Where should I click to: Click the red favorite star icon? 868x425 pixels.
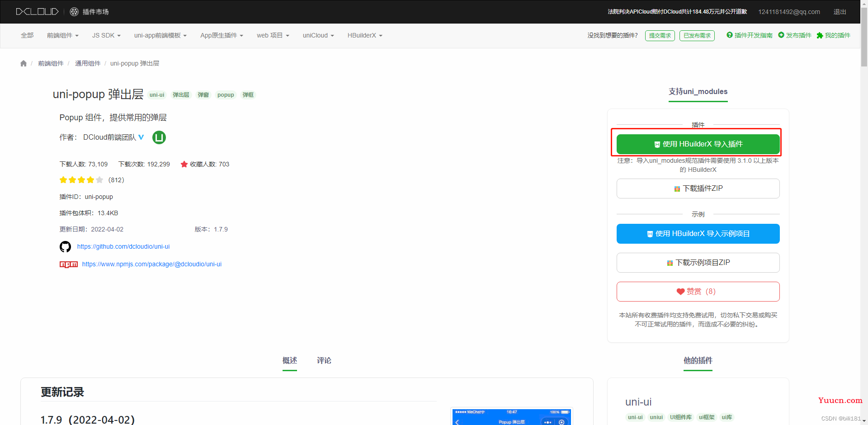coord(184,164)
